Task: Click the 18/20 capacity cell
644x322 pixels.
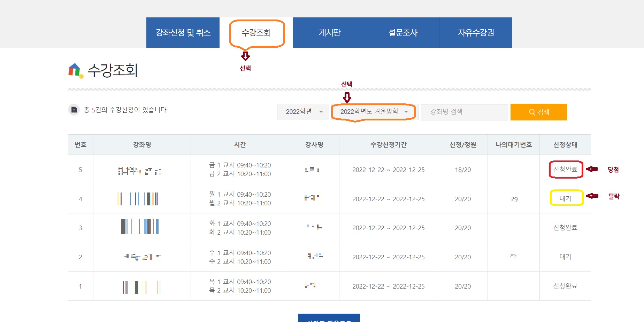Action: point(463,170)
